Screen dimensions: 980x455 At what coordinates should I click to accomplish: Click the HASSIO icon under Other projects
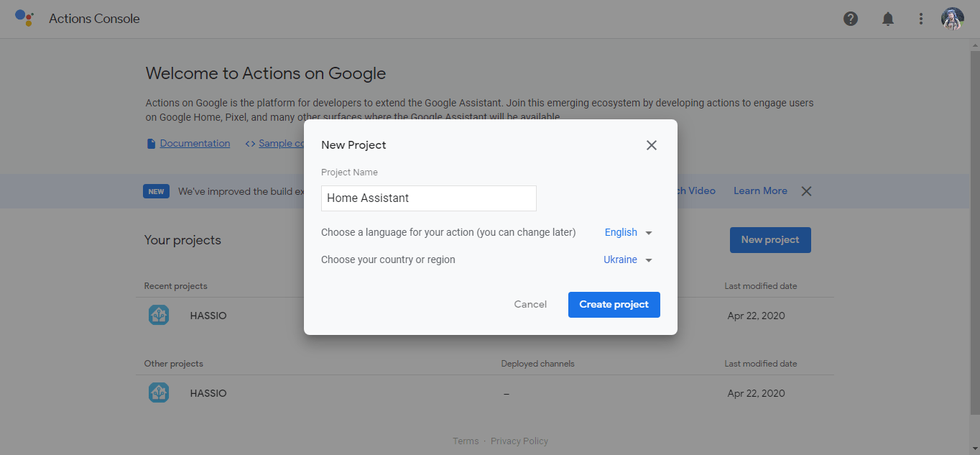159,393
